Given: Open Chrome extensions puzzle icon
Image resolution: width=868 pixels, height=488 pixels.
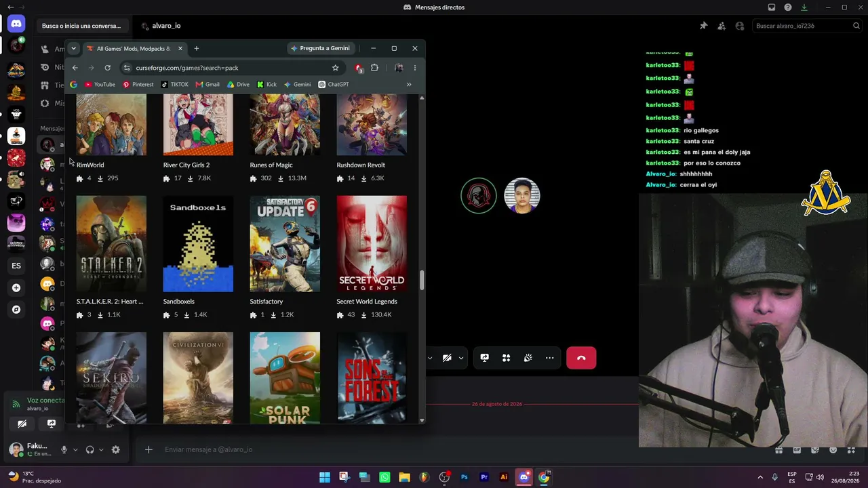Looking at the screenshot, I should 374,68.
